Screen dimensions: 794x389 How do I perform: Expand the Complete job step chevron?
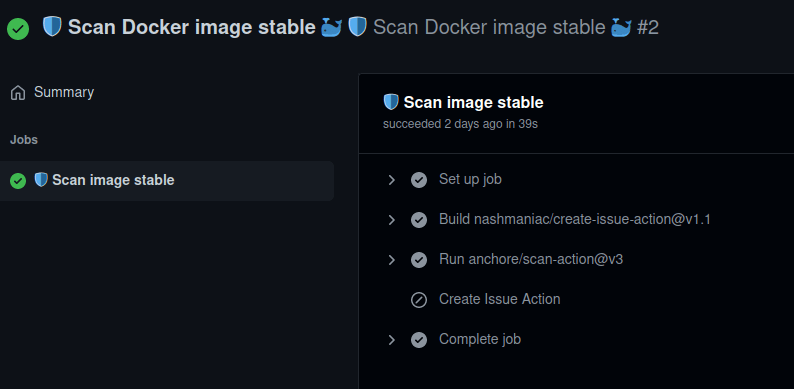tap(391, 340)
